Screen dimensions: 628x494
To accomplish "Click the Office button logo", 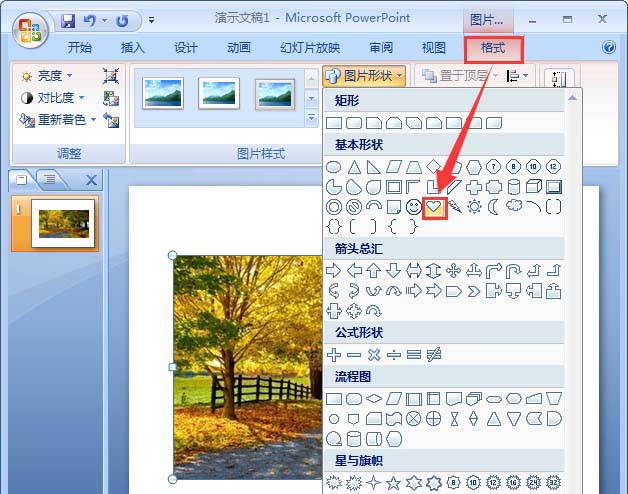I will click(31, 30).
